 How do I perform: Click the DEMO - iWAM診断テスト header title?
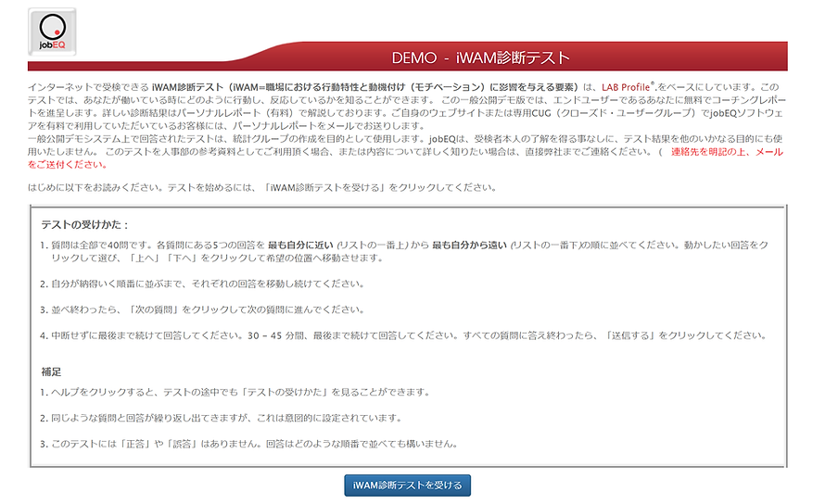(x=480, y=57)
